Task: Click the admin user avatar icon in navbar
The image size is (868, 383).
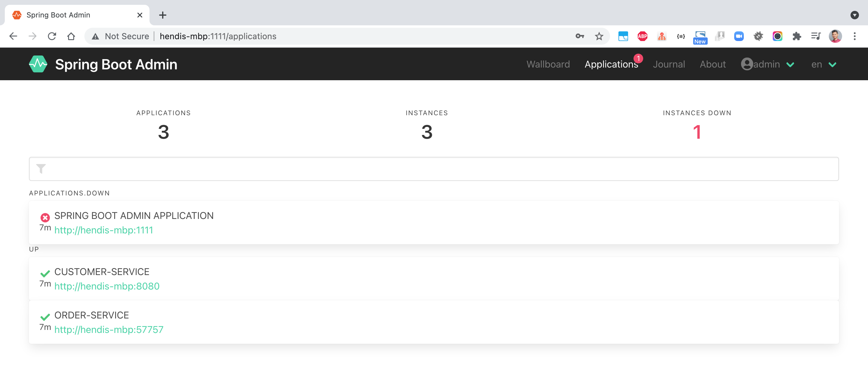Action: (x=747, y=64)
